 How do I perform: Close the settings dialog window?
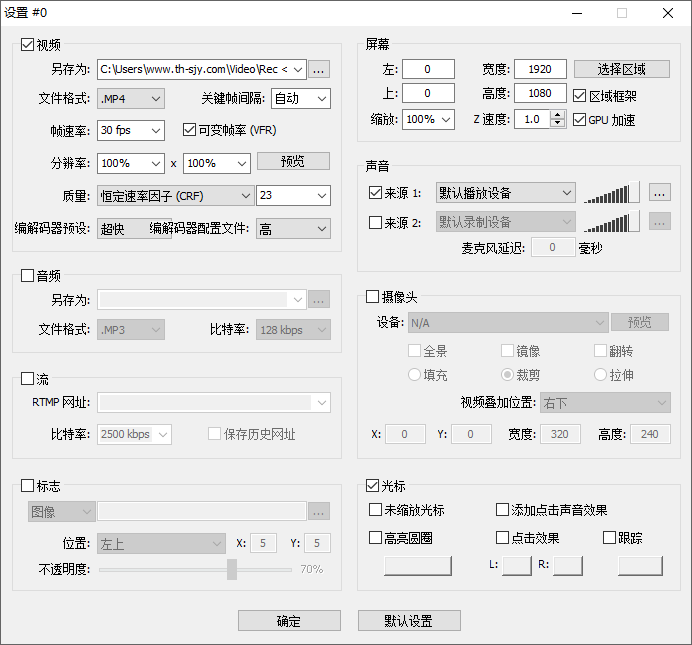click(668, 13)
